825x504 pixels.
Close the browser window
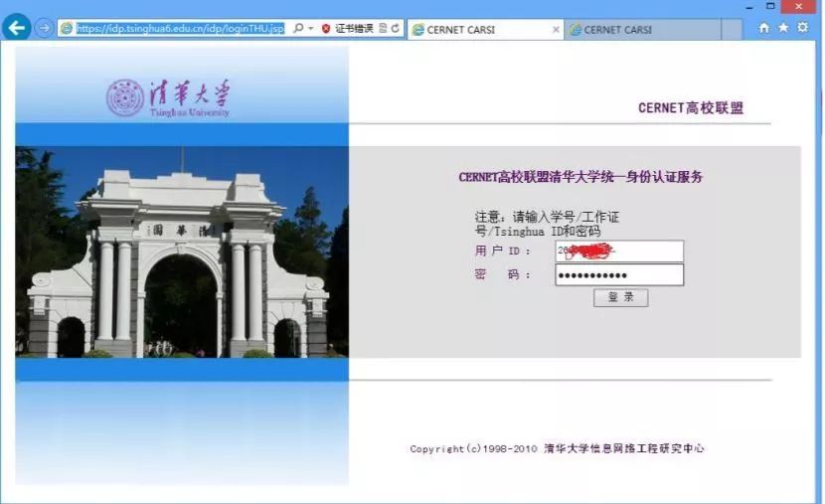[x=799, y=6]
